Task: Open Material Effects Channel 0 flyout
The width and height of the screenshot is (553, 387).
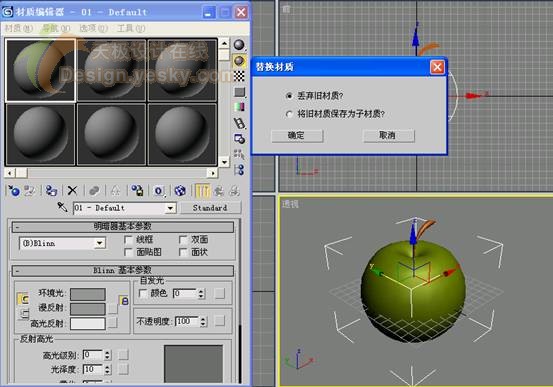Action: (159, 191)
